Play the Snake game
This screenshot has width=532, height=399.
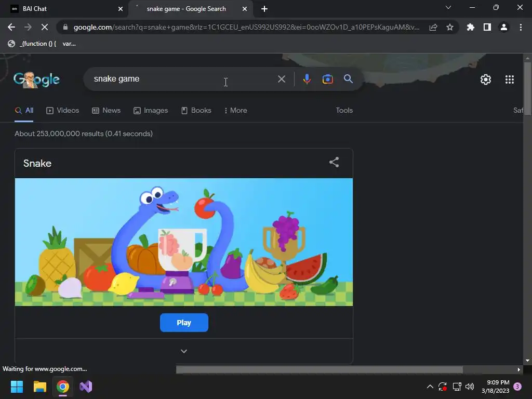point(184,323)
